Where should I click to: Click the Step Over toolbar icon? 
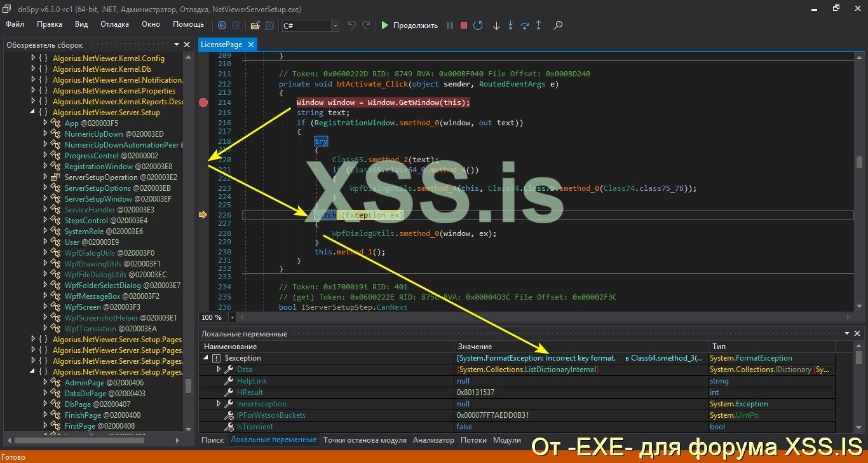tap(525, 25)
